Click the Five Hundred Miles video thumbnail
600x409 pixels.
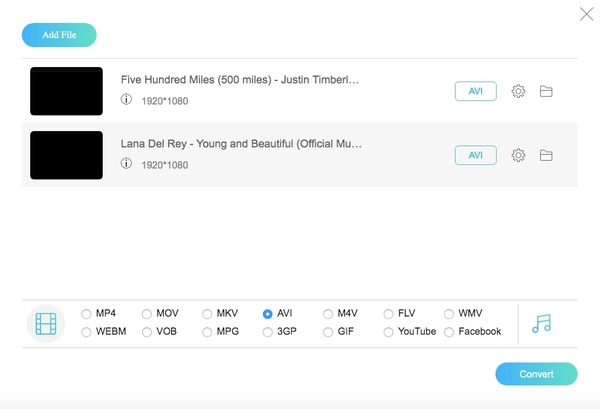pos(66,91)
